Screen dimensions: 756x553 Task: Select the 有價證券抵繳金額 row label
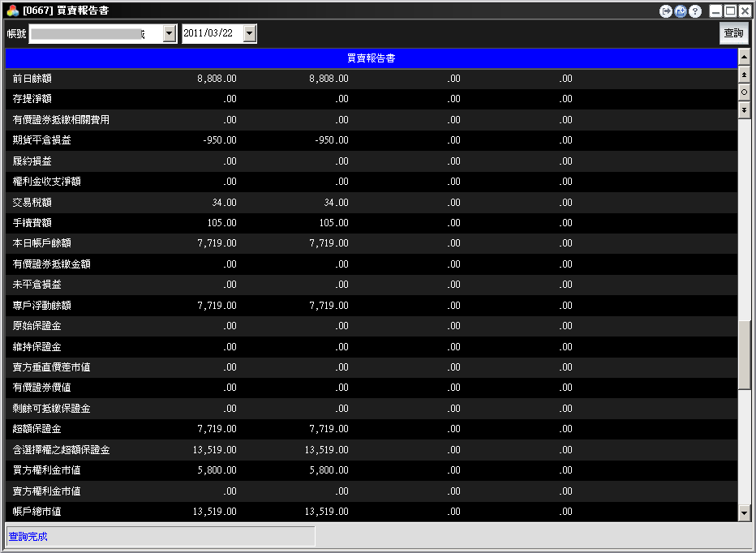(x=52, y=264)
